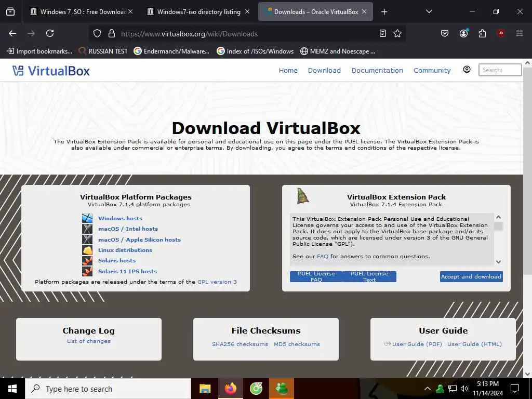The height and width of the screenshot is (399, 532).
Task: Open the extensions puzzle icon
Action: (x=482, y=33)
